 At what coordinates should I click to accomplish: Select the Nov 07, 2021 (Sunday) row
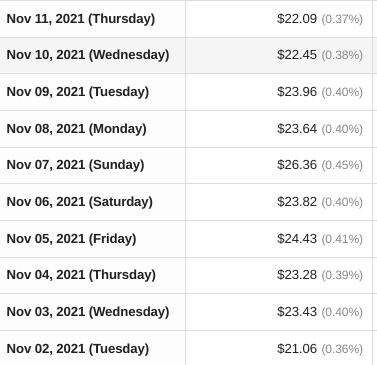188,165
